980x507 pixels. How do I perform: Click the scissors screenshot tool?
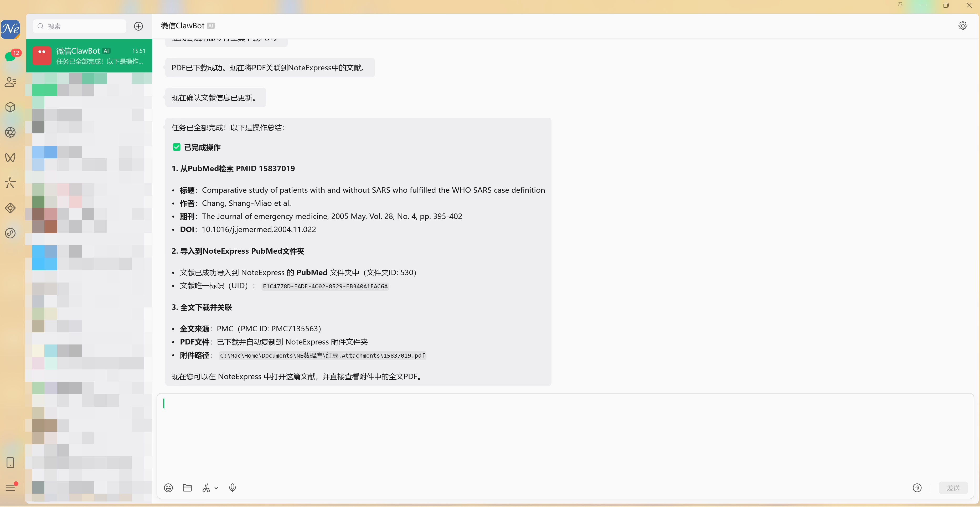(x=206, y=488)
